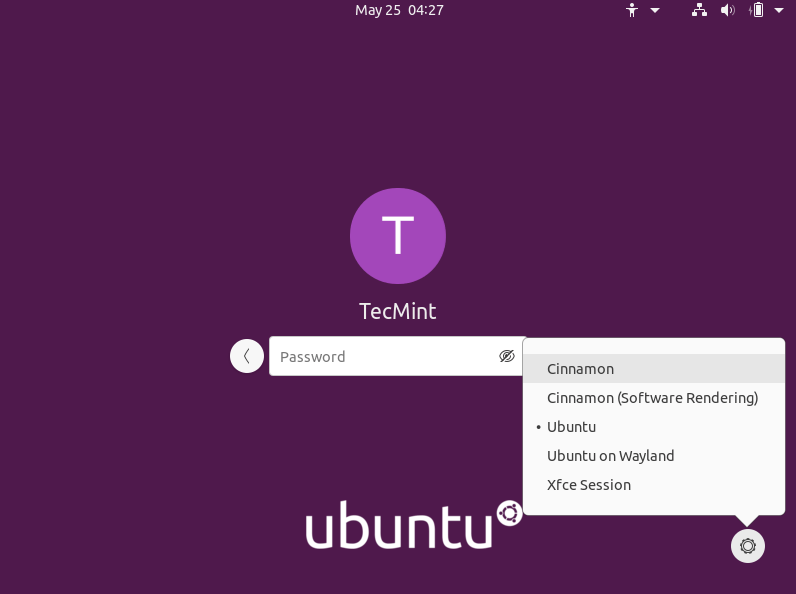The height and width of the screenshot is (594, 796).
Task: Click the volume speaker icon
Action: 727,10
